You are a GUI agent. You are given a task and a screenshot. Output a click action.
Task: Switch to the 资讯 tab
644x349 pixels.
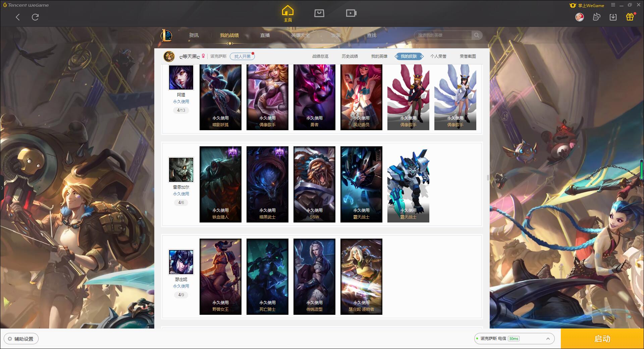(194, 35)
